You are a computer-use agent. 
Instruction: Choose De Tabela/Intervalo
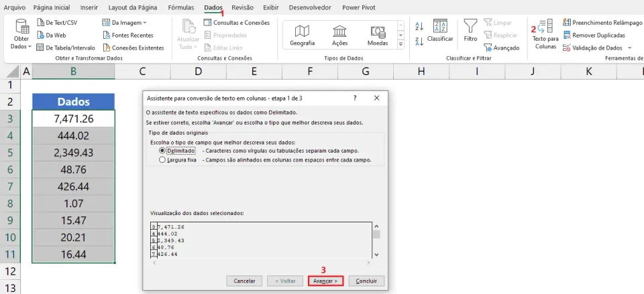(66, 48)
